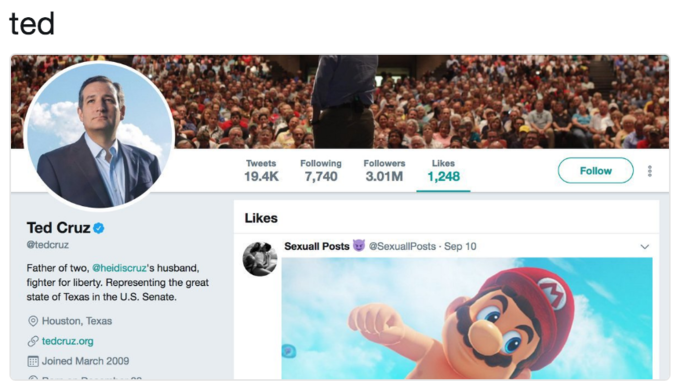
Task: Click the location pin icon near Houston, Texas
Action: point(33,321)
